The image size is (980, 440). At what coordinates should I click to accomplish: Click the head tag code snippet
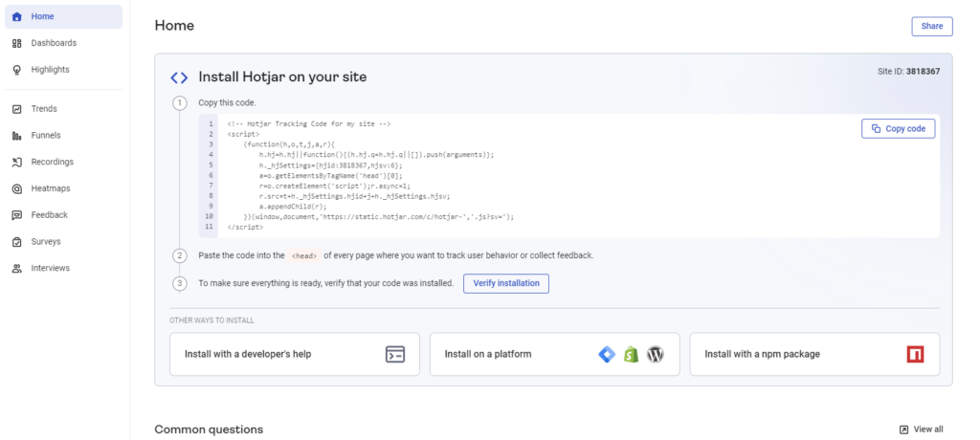point(304,255)
